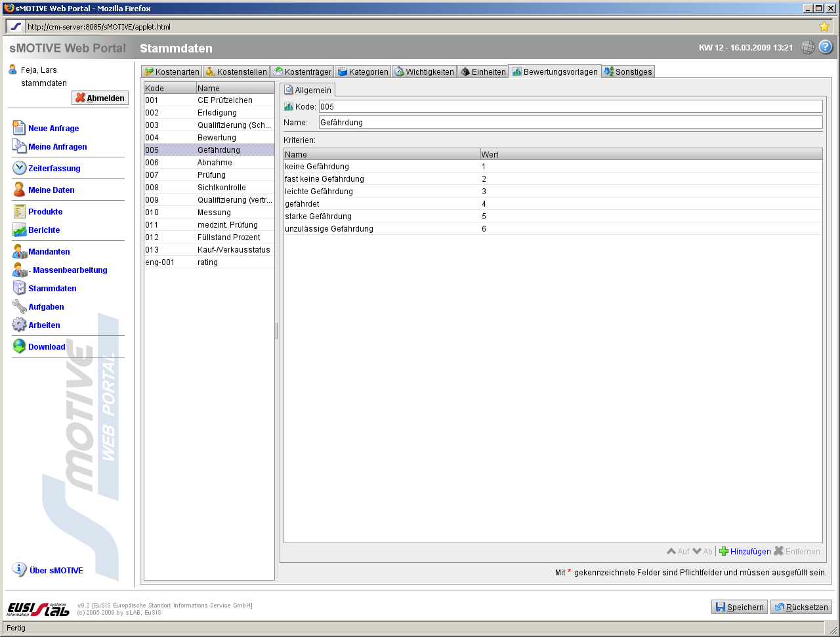Click the Kriterien Name column header
This screenshot has height=637, width=840.
[382, 154]
